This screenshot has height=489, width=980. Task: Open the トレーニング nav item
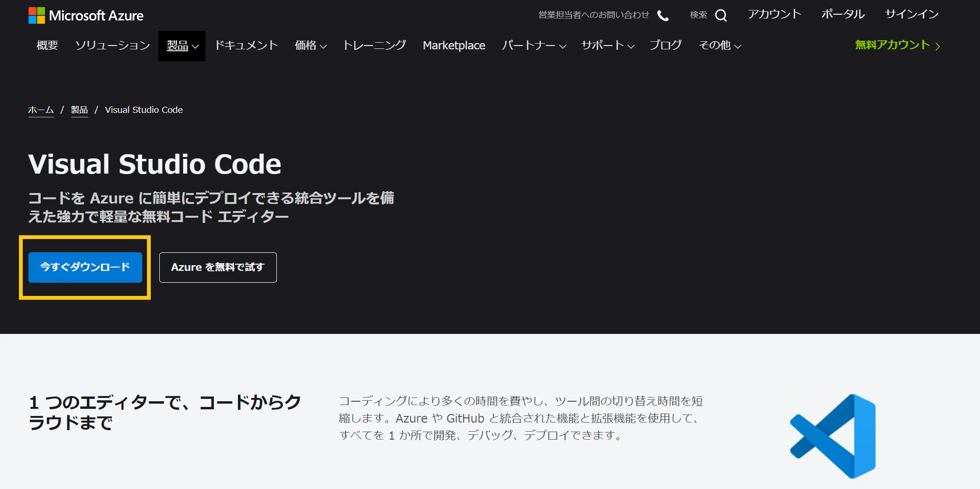(x=375, y=45)
